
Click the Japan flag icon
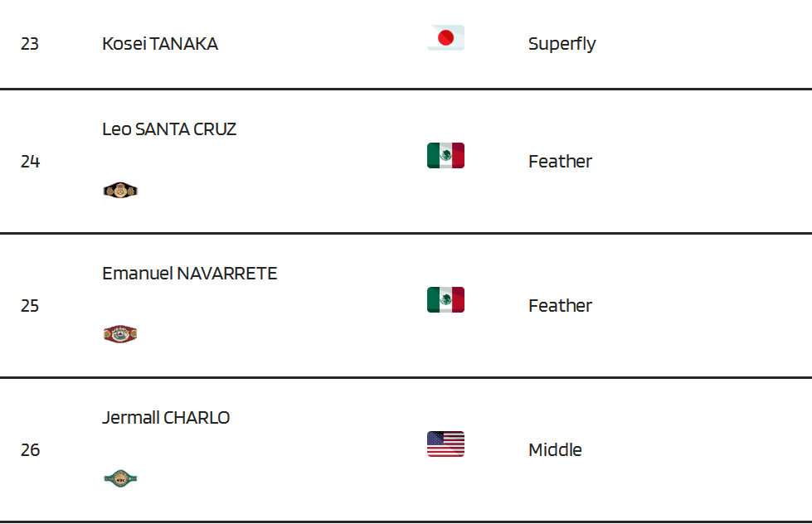(445, 38)
